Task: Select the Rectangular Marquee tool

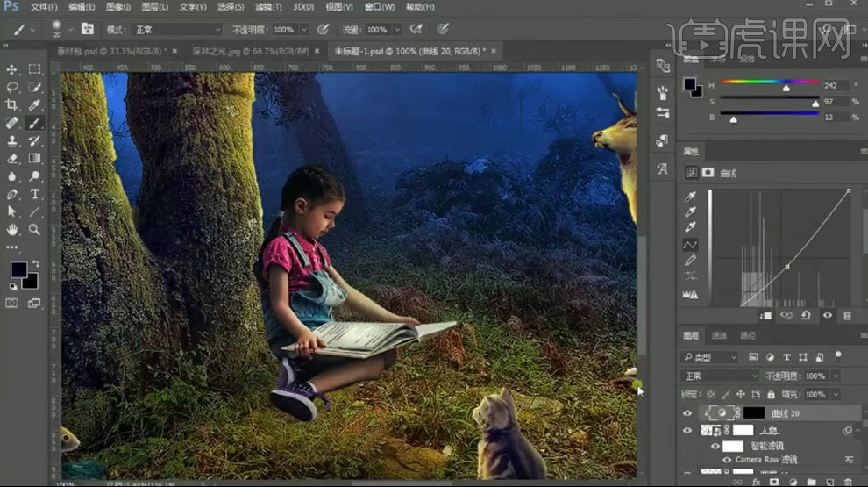Action: tap(35, 69)
